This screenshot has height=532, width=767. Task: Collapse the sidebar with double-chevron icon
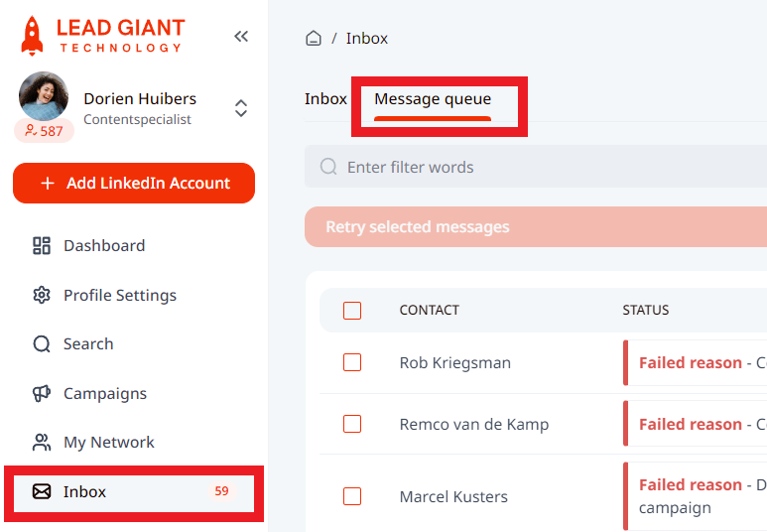pyautogui.click(x=241, y=37)
